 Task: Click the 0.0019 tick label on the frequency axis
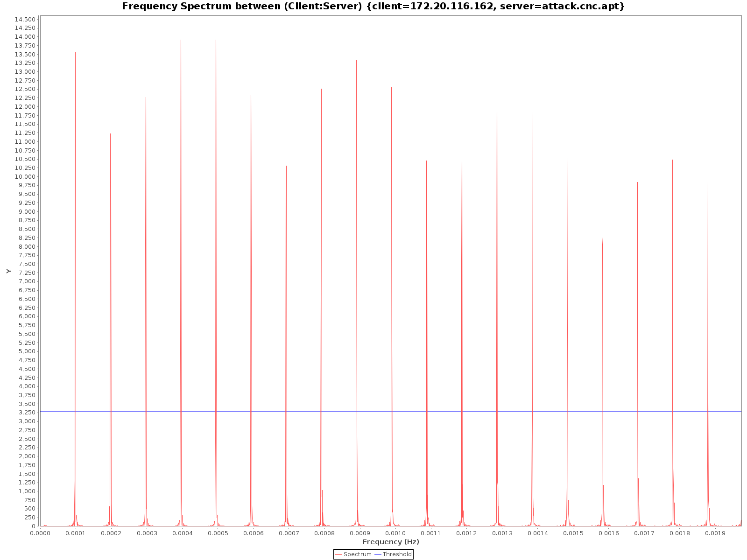click(714, 533)
